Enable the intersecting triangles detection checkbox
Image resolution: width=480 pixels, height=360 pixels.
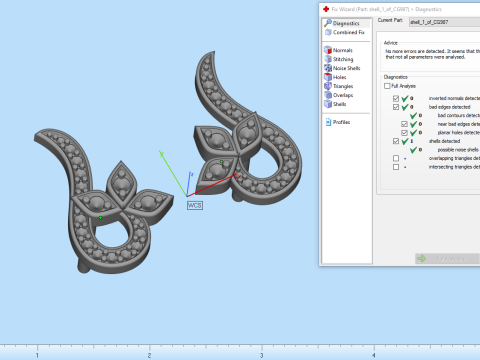tap(396, 167)
